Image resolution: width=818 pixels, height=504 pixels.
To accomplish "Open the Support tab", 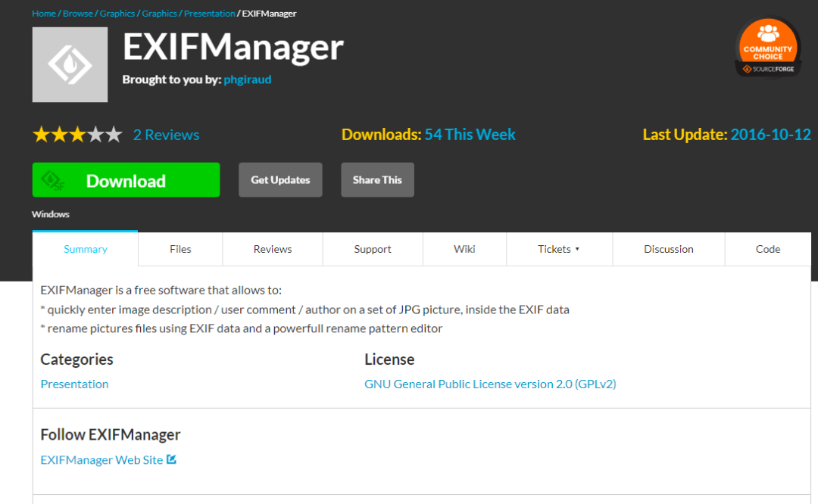I will click(373, 249).
